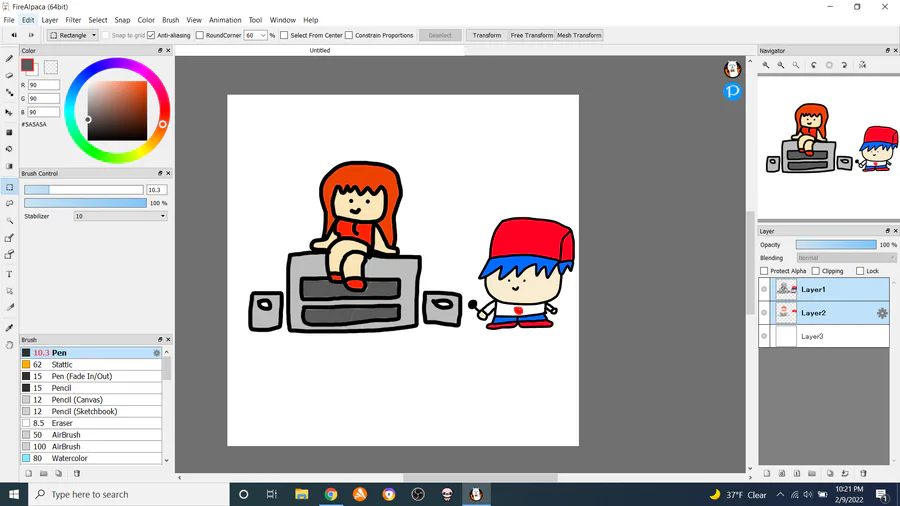Click the foreground color swatch
Image resolution: width=900 pixels, height=506 pixels.
(27, 65)
